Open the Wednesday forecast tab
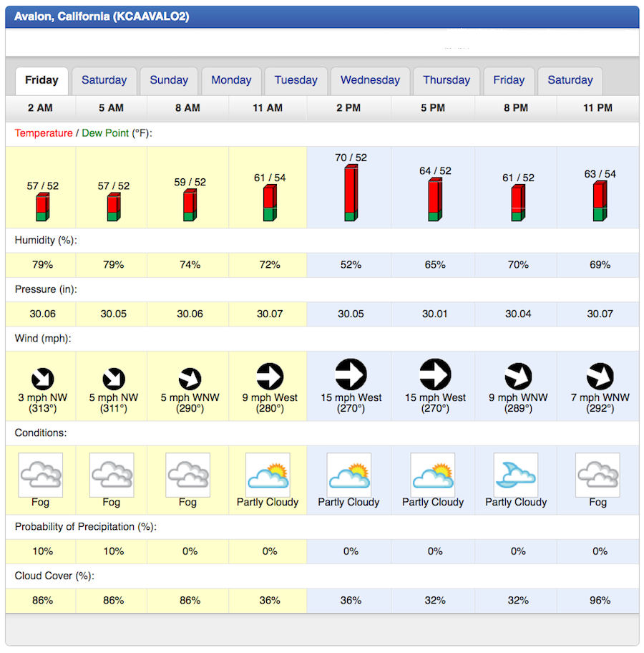The height and width of the screenshot is (653, 644). click(x=370, y=80)
